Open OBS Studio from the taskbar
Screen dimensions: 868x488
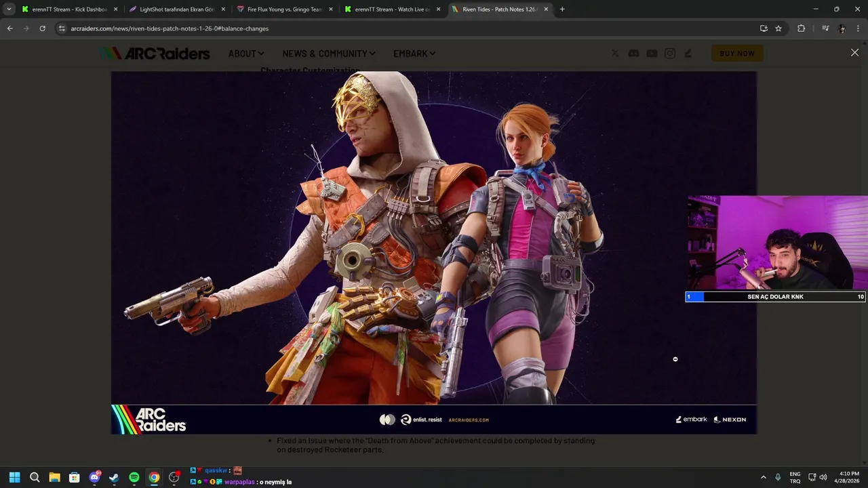pos(174,477)
